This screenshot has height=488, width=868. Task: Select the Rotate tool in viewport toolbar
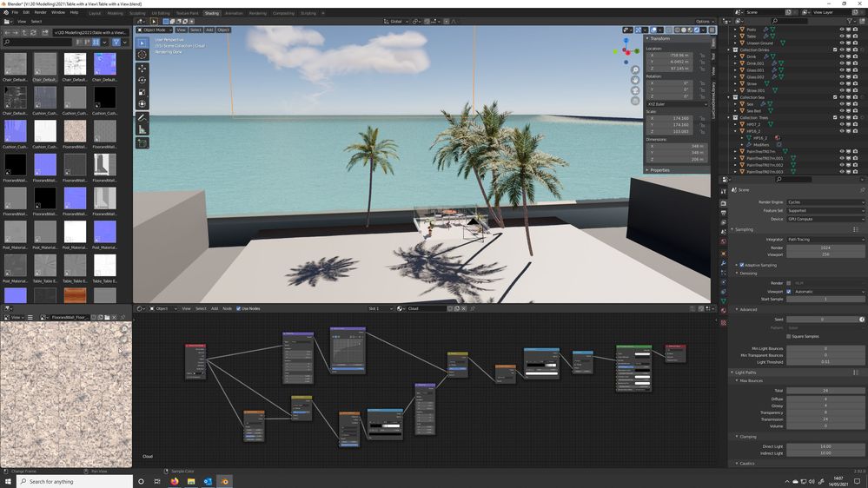click(142, 80)
